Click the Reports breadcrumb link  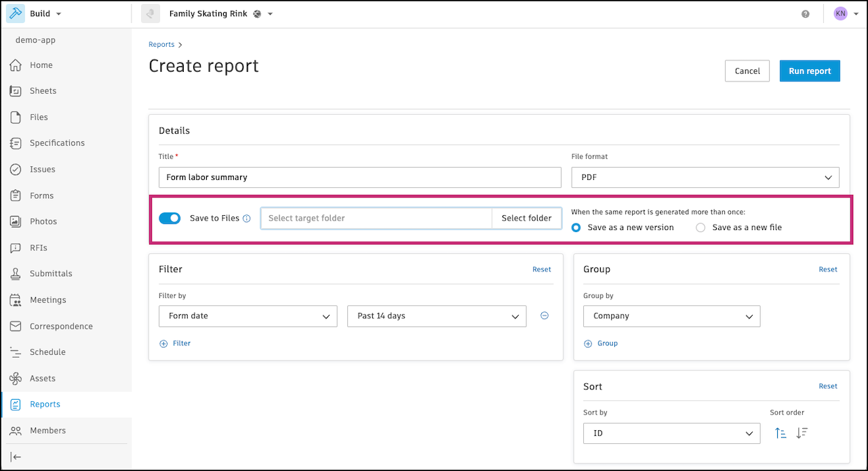[161, 45]
